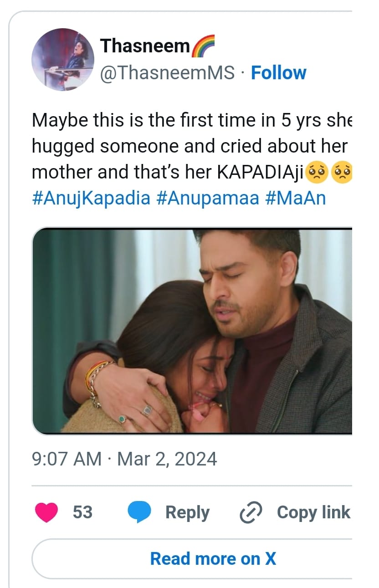Click the first pleading face emoji
The image size is (379, 588).
pyautogui.click(x=319, y=173)
